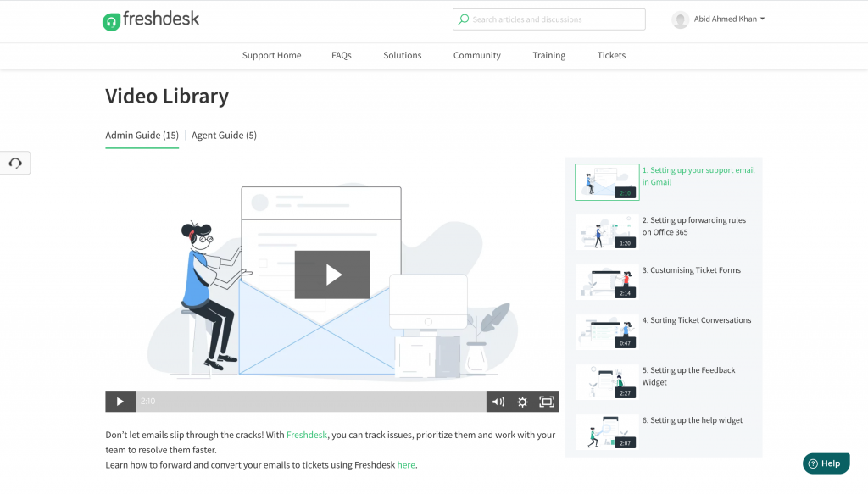Click the user avatar picture
This screenshot has width=868, height=494.
click(x=681, y=19)
